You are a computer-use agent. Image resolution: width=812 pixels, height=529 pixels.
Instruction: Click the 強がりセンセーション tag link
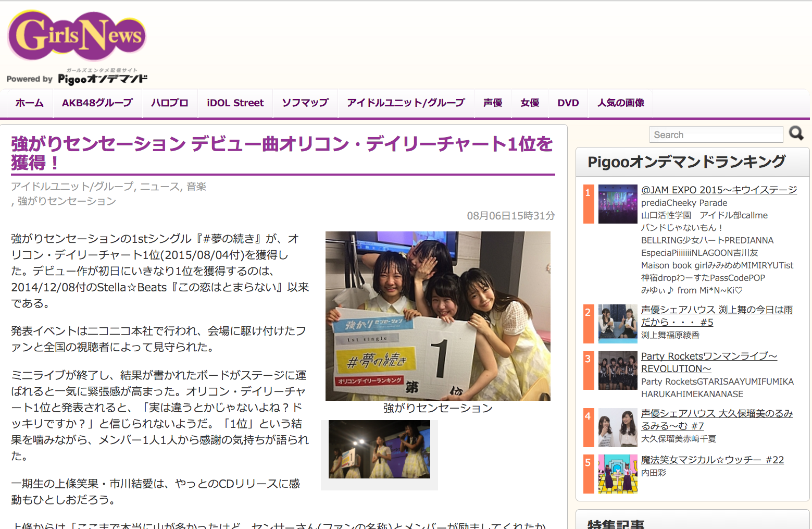[x=67, y=201]
